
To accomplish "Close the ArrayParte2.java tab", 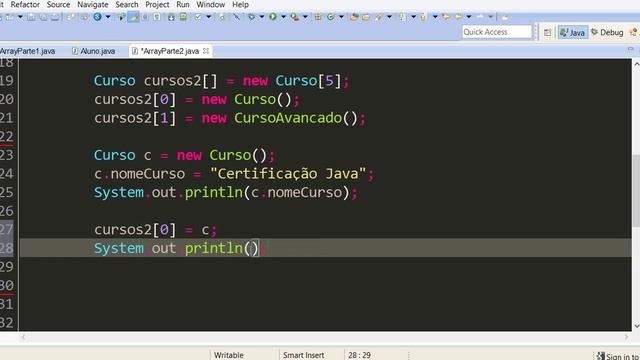I will point(206,51).
